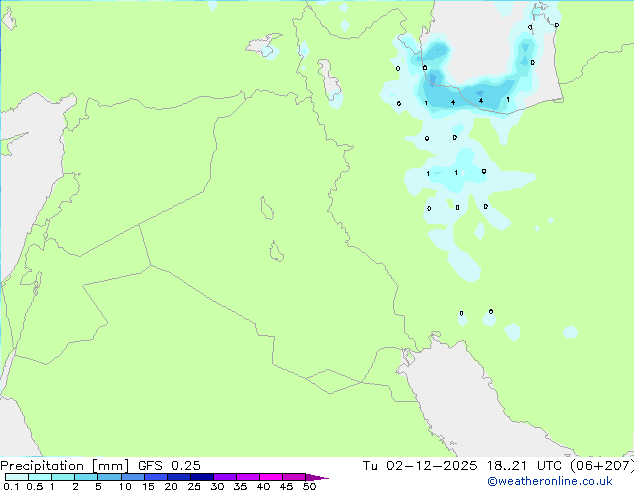Click the 40–45 mm bright pink swatch
The image size is (634, 490).
point(271,477)
